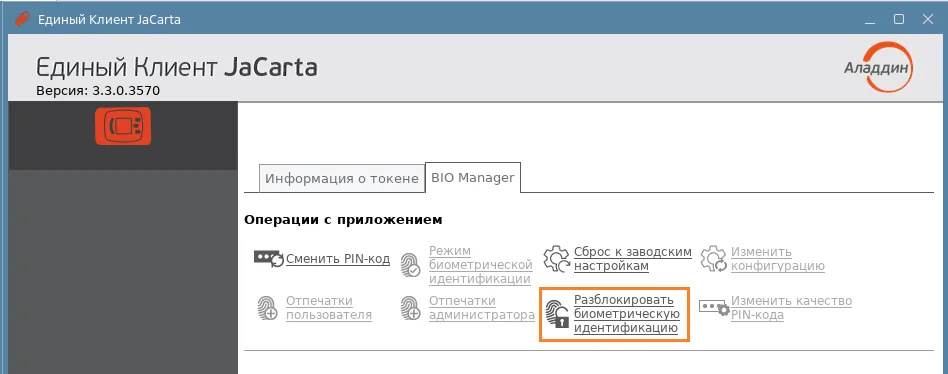
Task: Open the Сменить PIN-код link
Action: click(338, 260)
